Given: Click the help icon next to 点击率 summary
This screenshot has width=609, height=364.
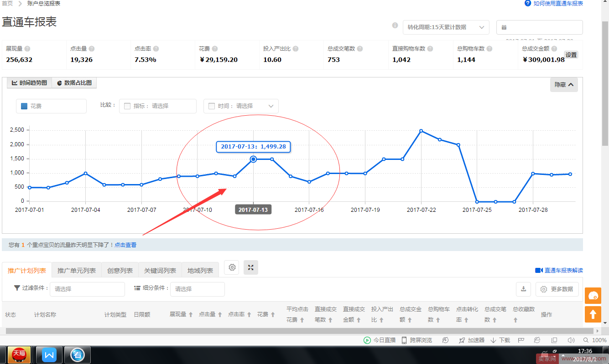Looking at the screenshot, I should click(x=156, y=49).
